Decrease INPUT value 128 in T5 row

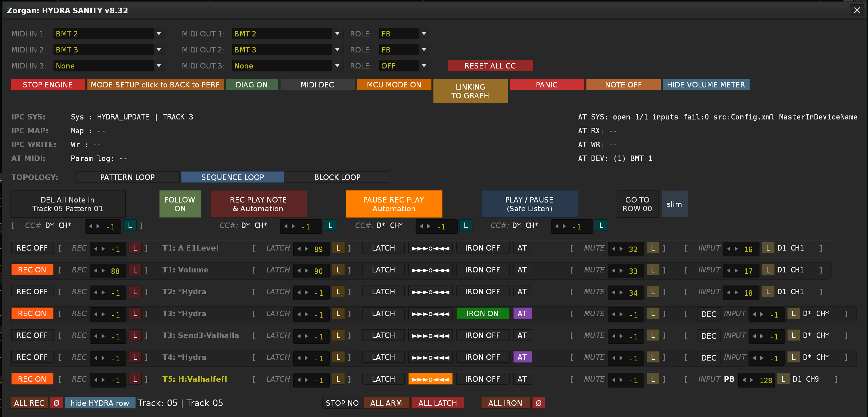pyautogui.click(x=744, y=380)
